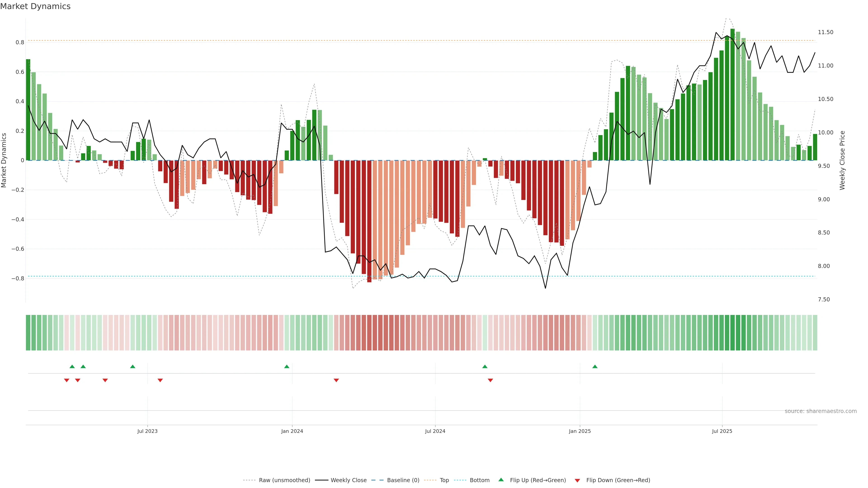Viewport: 868px width, 488px height.
Task: Click the green flip-up marker before Jul 2023
Action: coord(132,366)
